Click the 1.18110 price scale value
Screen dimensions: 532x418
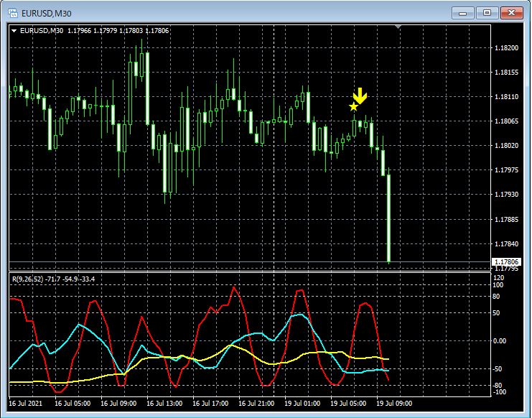click(x=507, y=97)
